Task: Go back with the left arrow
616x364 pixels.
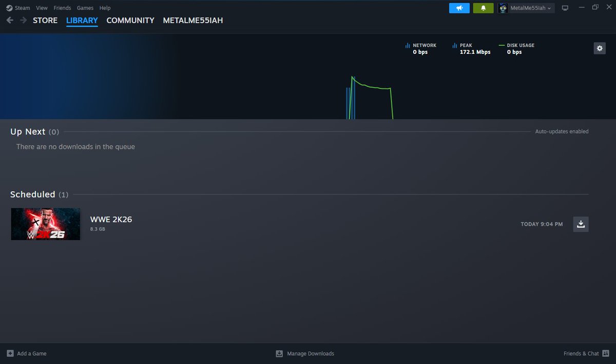Action: (10, 21)
